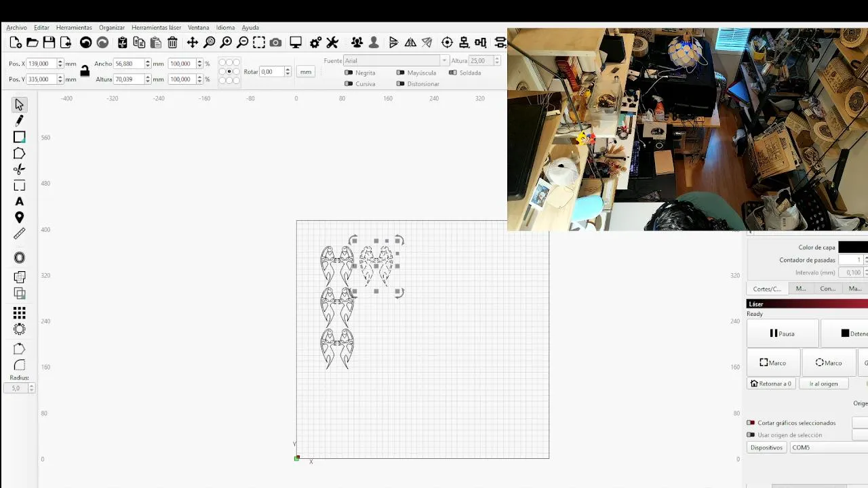Image resolution: width=868 pixels, height=488 pixels.
Task: Click the Import file icon
Action: point(66,43)
